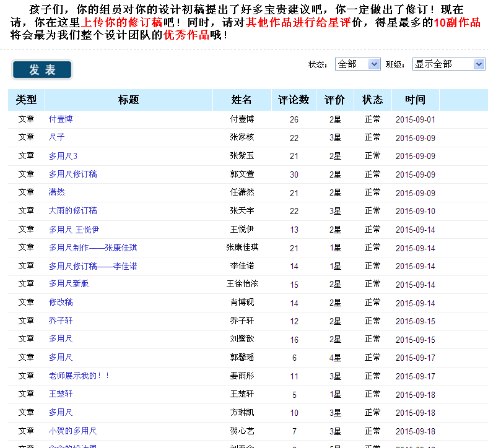488x448 pixels.
Task: Open the article titled 付壹博
Action: click(x=61, y=119)
